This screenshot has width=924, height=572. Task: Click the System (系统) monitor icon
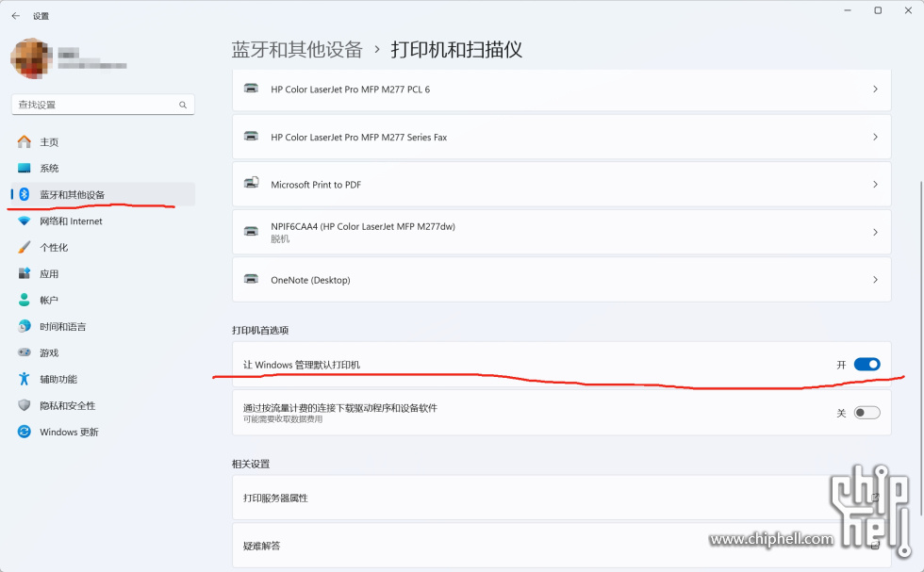(25, 169)
